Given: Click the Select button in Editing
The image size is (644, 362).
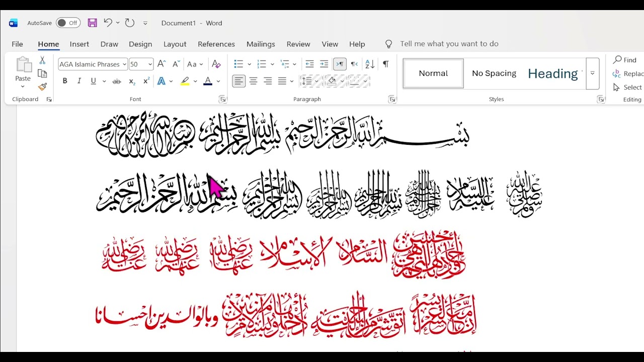Looking at the screenshot, I should pos(627,87).
